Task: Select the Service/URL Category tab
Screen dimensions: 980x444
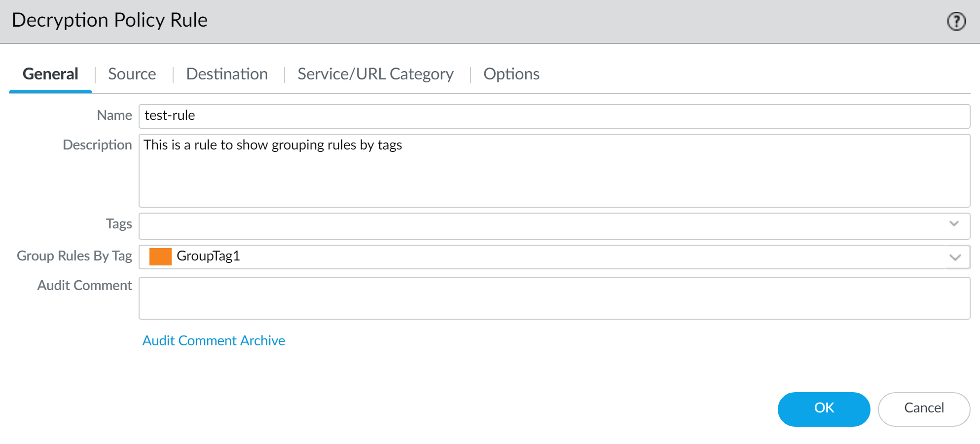Action: [375, 74]
